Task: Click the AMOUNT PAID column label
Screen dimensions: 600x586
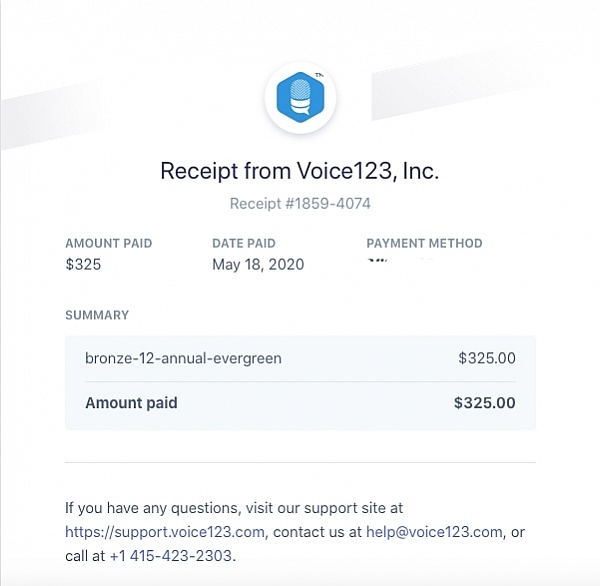Action: point(108,243)
